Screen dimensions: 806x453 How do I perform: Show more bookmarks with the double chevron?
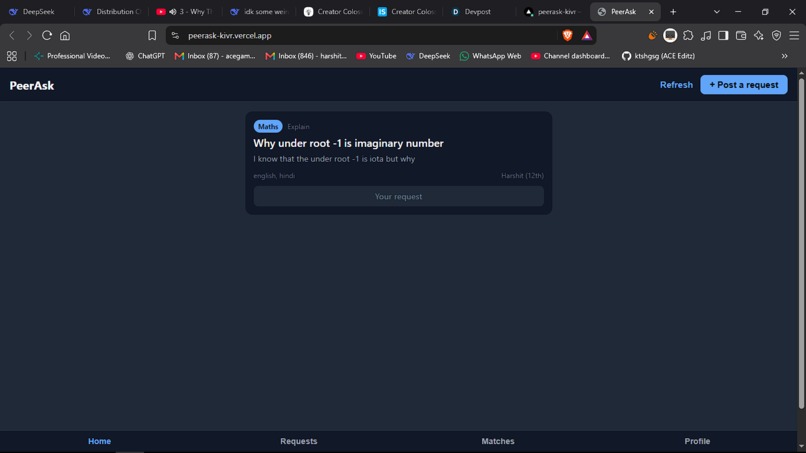click(x=784, y=56)
